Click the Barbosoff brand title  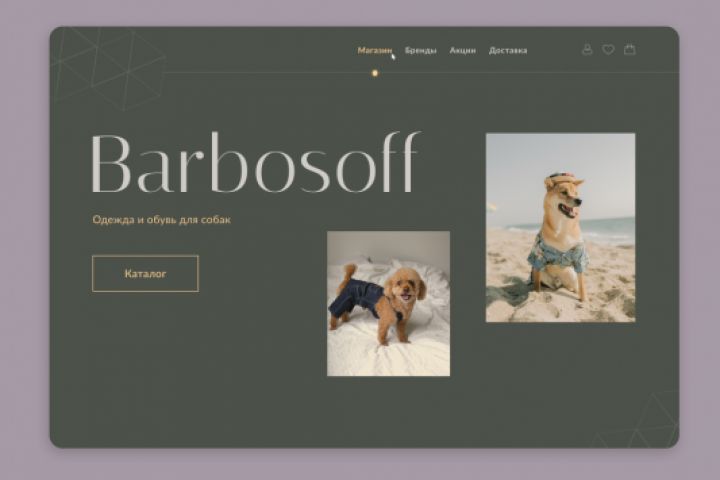255,163
